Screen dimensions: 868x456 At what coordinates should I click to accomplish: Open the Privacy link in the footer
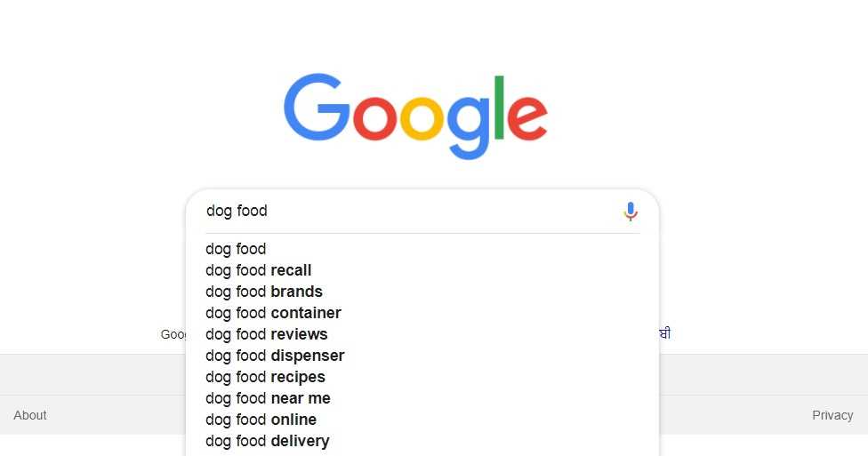832,415
